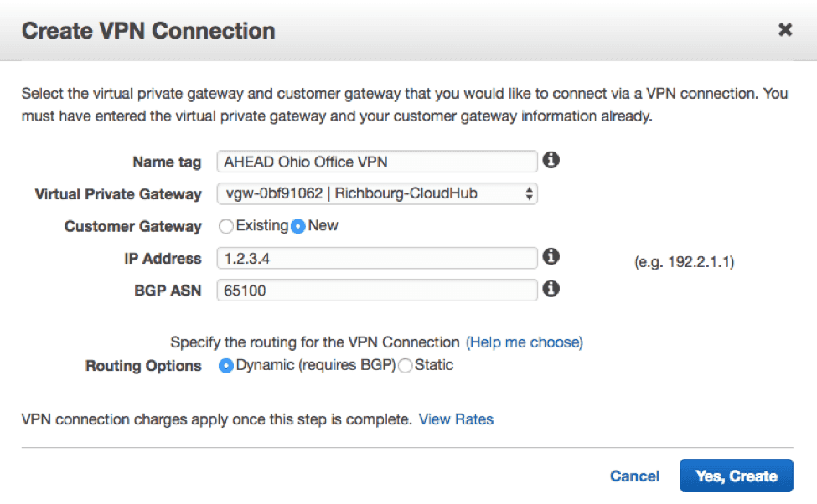817x504 pixels.
Task: Click the Cancel button
Action: 634,476
